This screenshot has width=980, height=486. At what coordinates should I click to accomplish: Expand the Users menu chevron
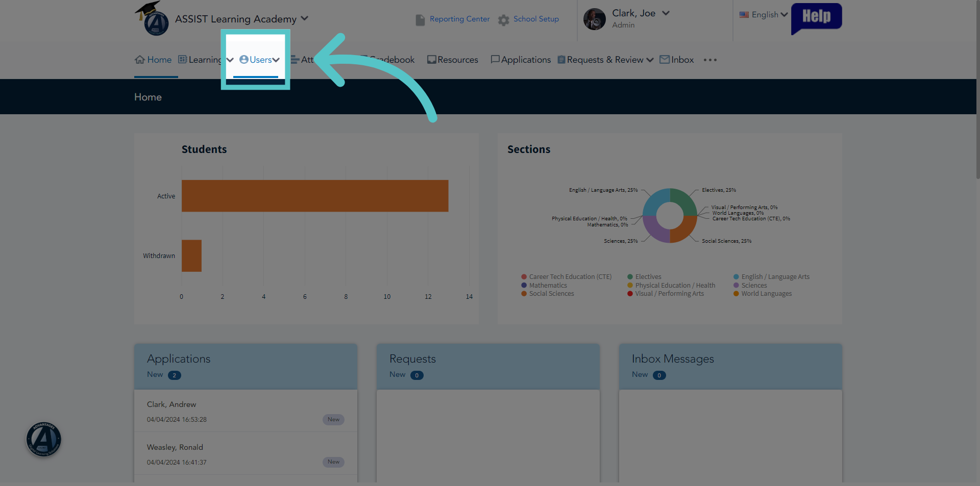276,60
